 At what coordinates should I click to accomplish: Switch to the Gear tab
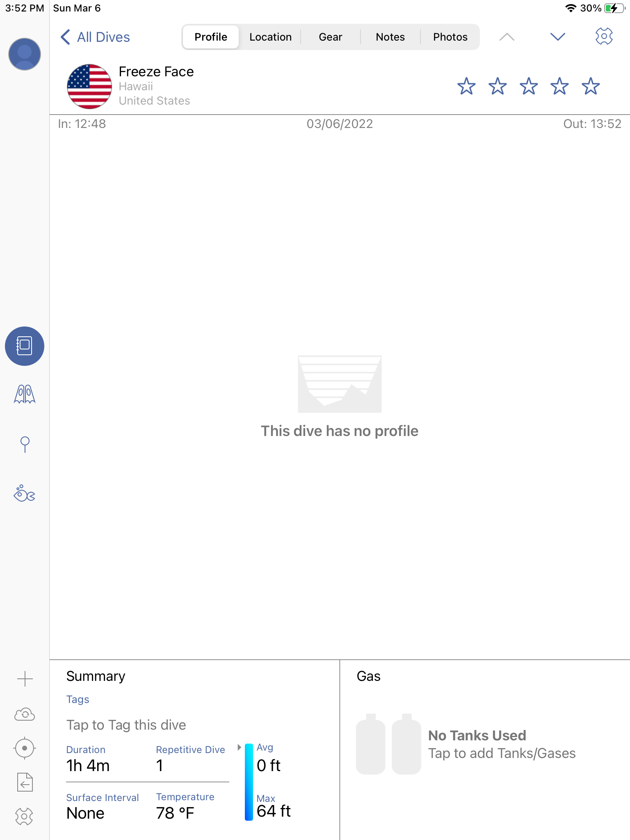click(x=330, y=37)
